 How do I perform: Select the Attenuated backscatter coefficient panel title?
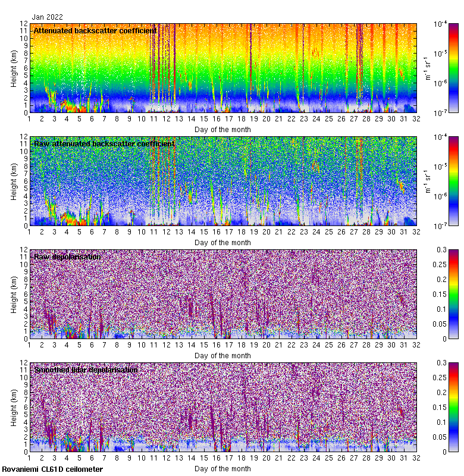coord(95,30)
